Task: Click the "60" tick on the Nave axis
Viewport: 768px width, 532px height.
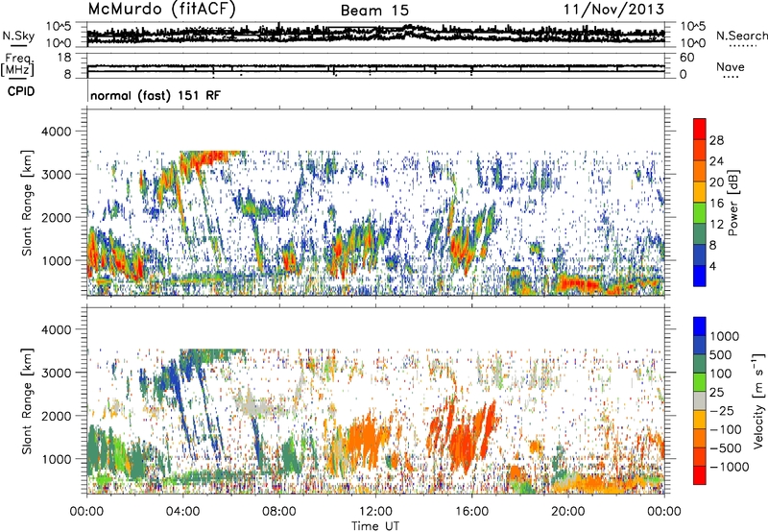Action: (x=686, y=58)
